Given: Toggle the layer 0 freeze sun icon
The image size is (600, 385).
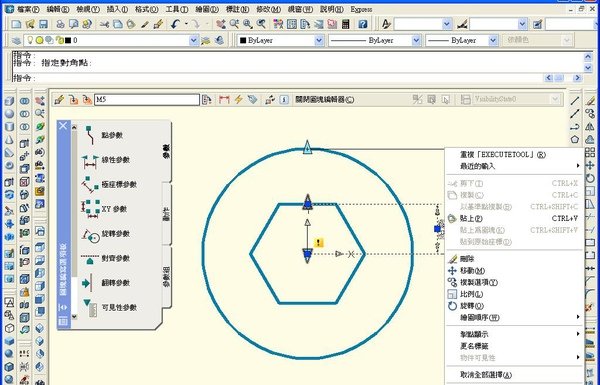Looking at the screenshot, I should tap(39, 40).
